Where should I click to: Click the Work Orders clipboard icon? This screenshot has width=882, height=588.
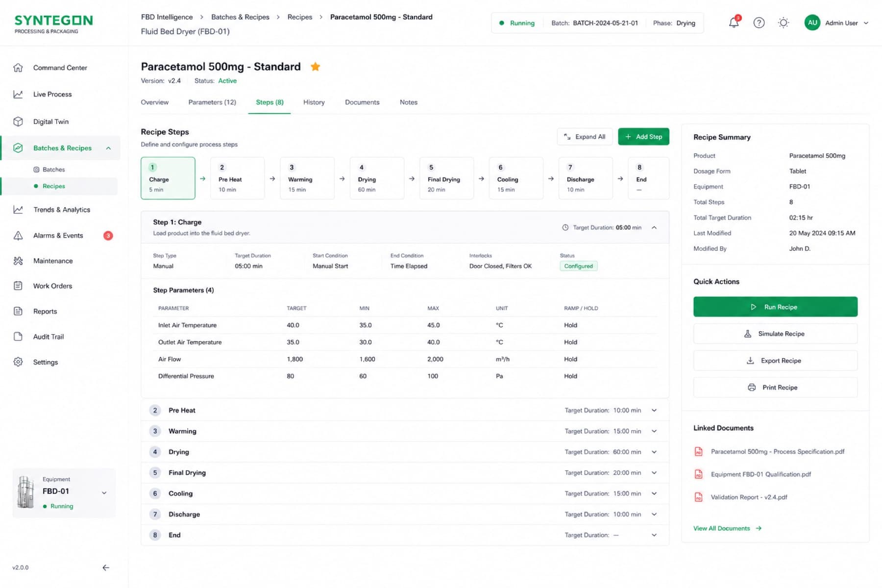click(x=18, y=286)
